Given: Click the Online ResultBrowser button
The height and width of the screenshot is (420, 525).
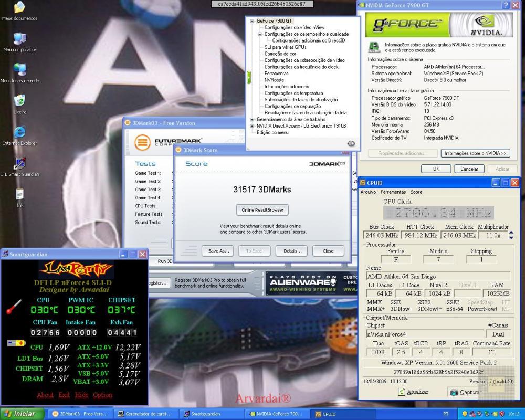Looking at the screenshot, I should click(x=262, y=210).
